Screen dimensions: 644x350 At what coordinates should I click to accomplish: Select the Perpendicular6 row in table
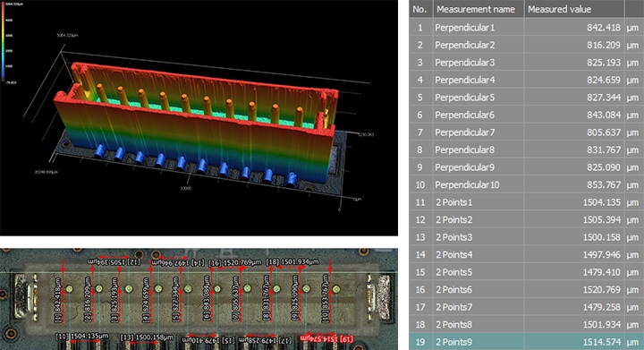(x=527, y=115)
